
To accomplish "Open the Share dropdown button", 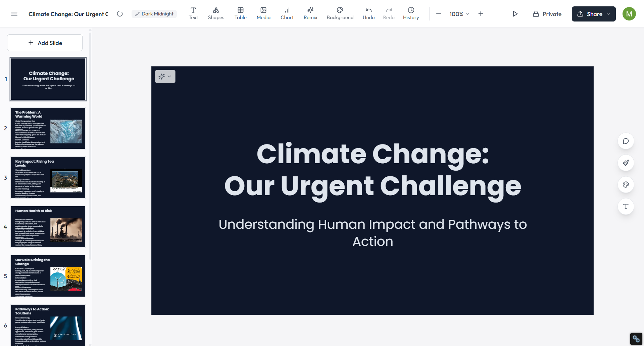I will click(594, 14).
